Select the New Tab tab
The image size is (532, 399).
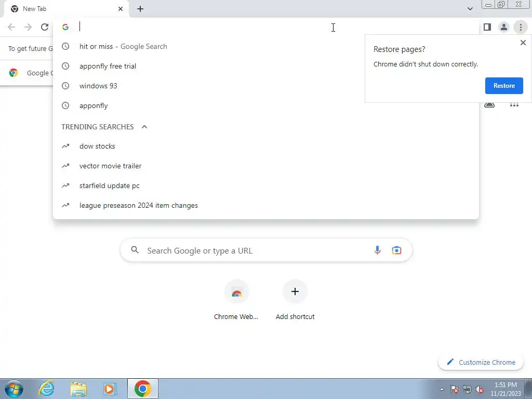coord(66,9)
